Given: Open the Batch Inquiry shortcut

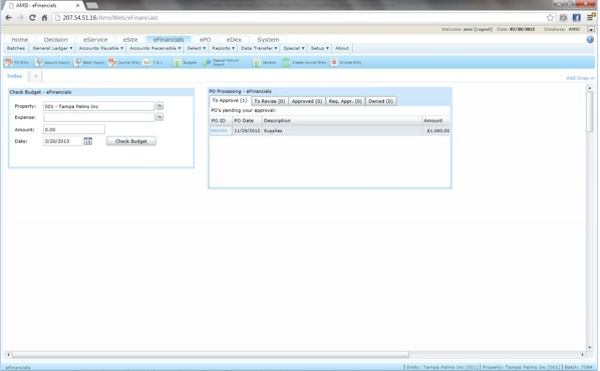Looking at the screenshot, I should tap(90, 62).
